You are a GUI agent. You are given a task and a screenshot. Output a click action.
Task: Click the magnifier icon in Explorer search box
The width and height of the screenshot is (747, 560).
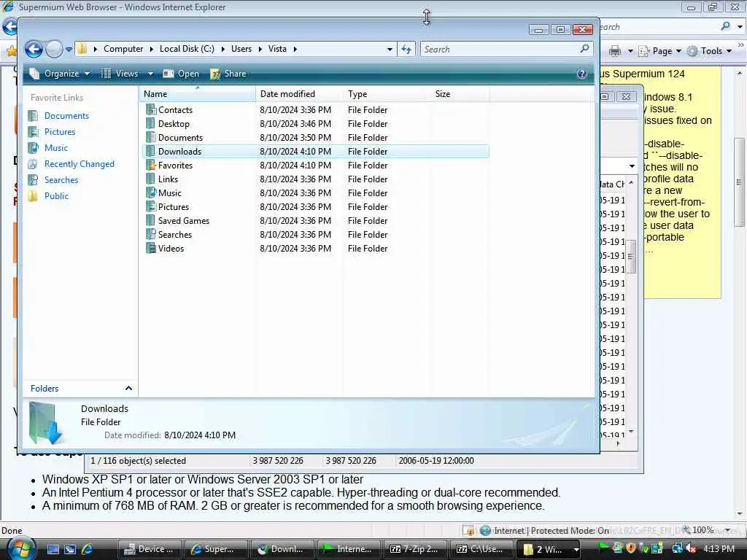coord(584,49)
